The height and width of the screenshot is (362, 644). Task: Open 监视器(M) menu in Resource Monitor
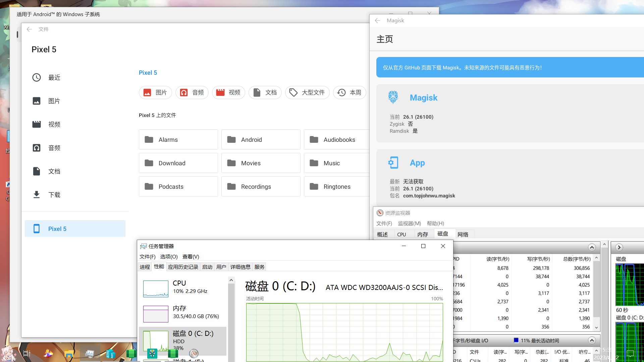[x=409, y=223]
